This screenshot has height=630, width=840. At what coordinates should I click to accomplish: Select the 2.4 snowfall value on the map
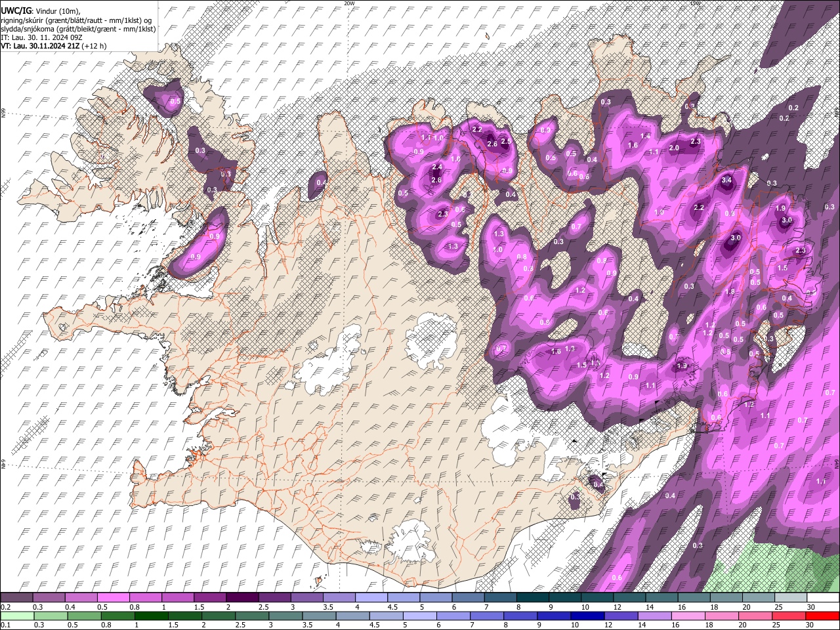[437, 167]
